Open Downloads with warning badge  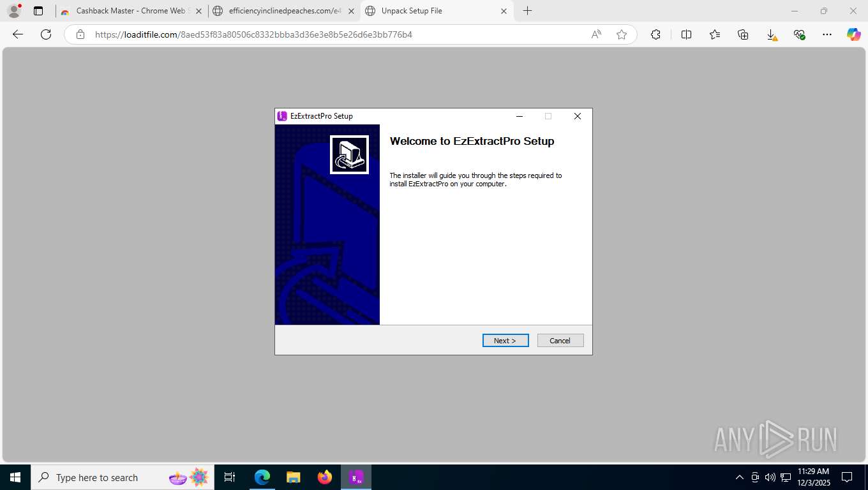[x=772, y=35]
